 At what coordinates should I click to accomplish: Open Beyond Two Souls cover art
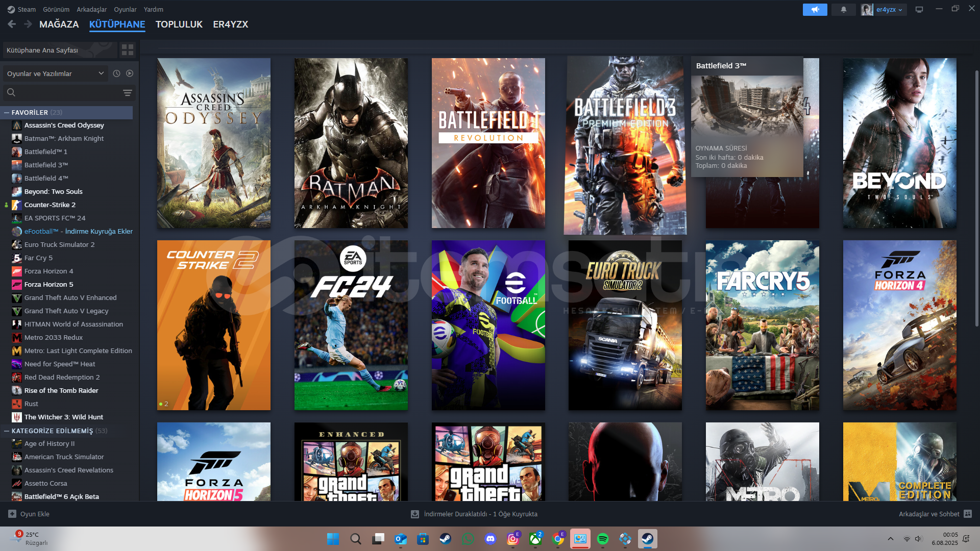tap(900, 143)
